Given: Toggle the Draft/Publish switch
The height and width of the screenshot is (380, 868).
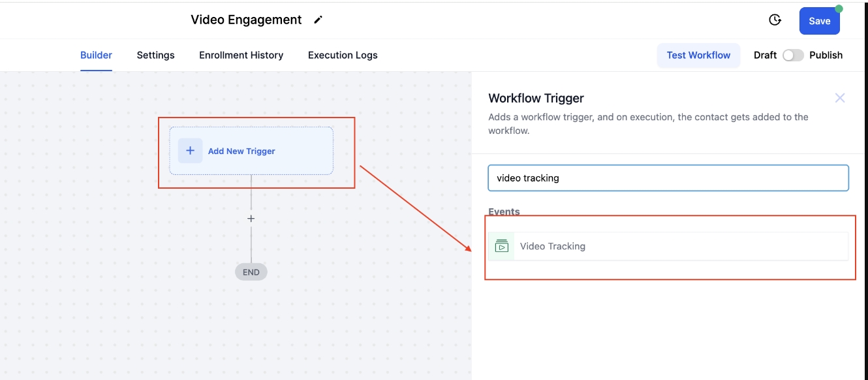Looking at the screenshot, I should (x=793, y=55).
